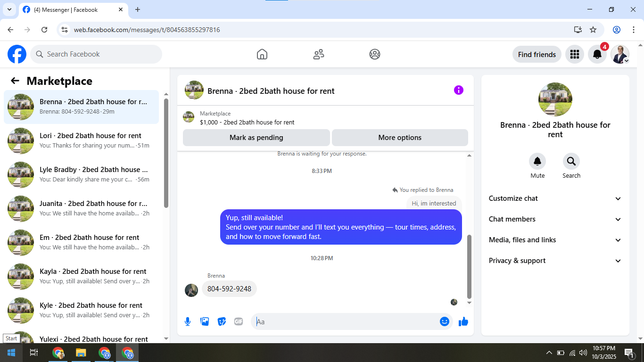This screenshot has height=362, width=644.
Task: Open the Lori conversation
Action: tap(82, 141)
